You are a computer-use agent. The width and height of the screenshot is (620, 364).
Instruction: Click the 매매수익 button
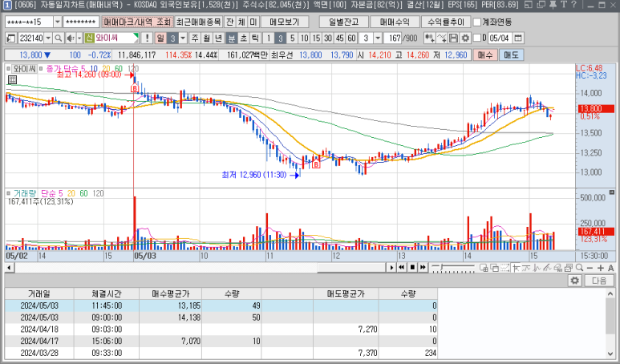(395, 22)
